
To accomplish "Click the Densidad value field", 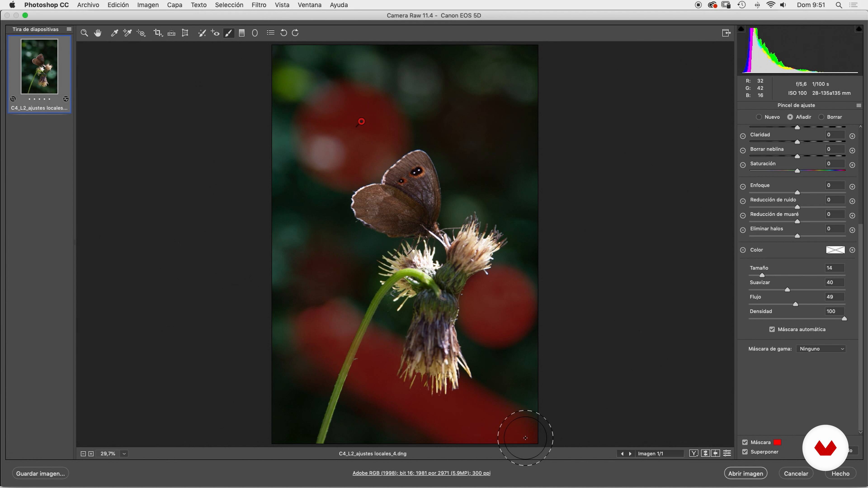I will click(x=835, y=311).
